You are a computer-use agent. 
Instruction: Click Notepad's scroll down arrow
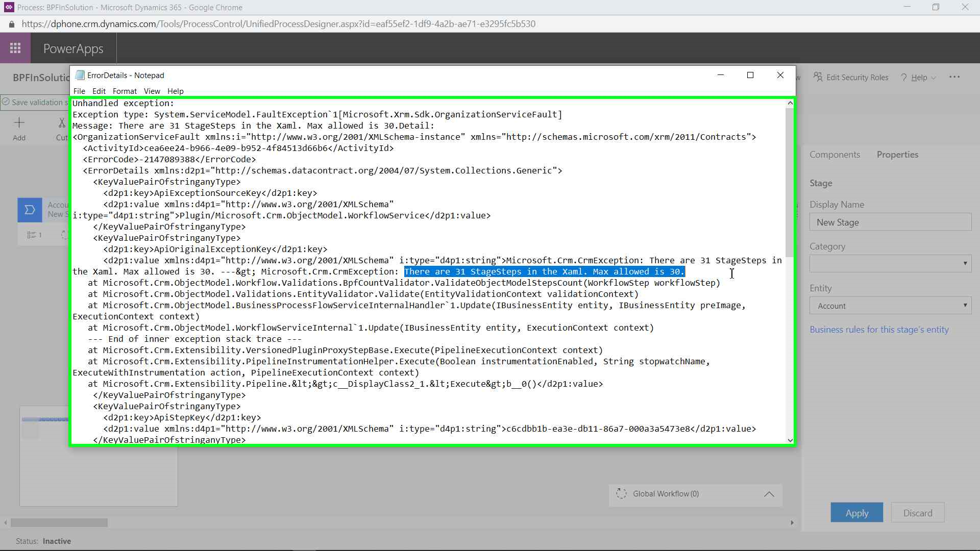click(x=790, y=440)
